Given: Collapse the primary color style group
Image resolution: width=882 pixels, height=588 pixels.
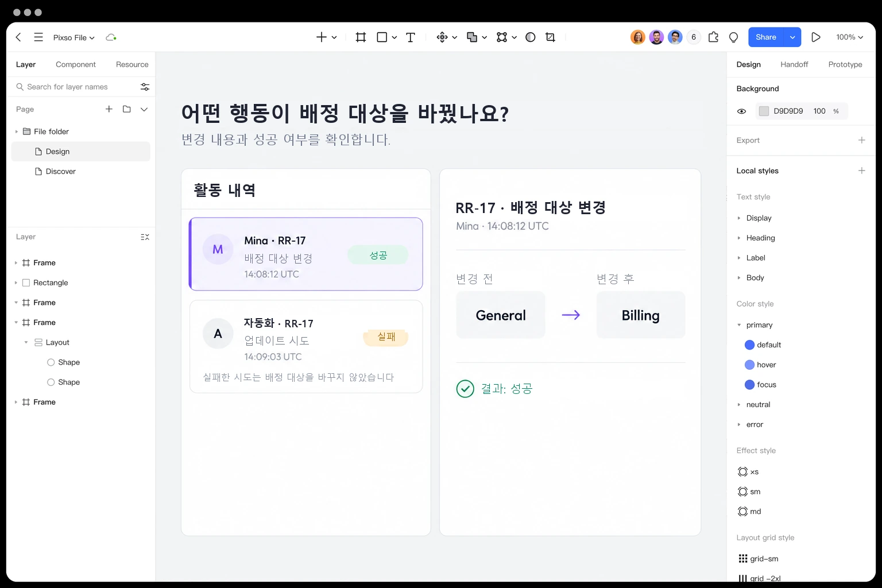Looking at the screenshot, I should click(739, 325).
